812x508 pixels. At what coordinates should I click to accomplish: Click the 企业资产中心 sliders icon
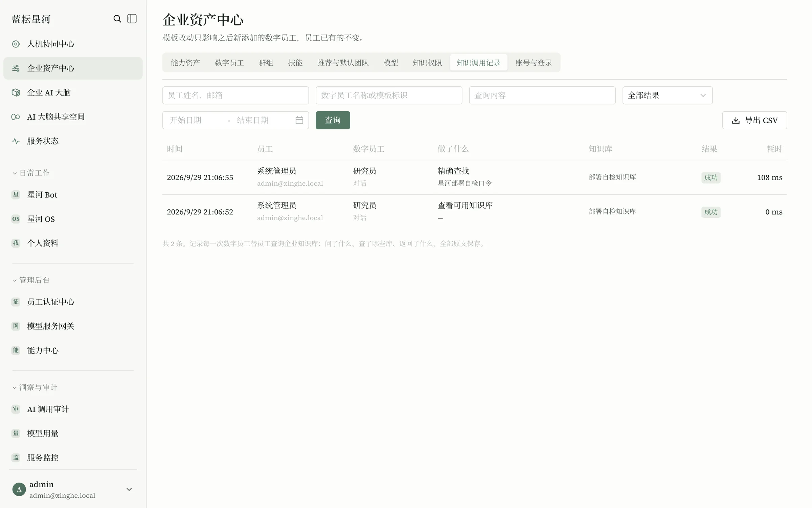click(x=16, y=68)
